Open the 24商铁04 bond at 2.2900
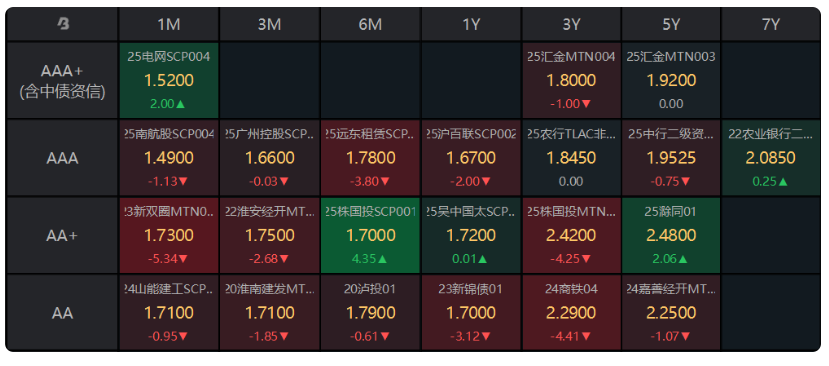Image resolution: width=829 pixels, height=366 pixels. click(x=571, y=312)
